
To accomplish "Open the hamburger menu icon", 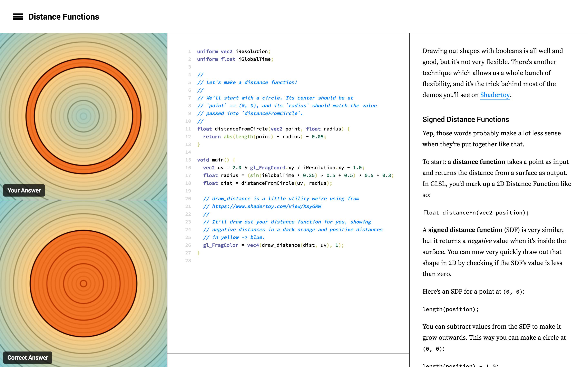I will click(x=18, y=17).
